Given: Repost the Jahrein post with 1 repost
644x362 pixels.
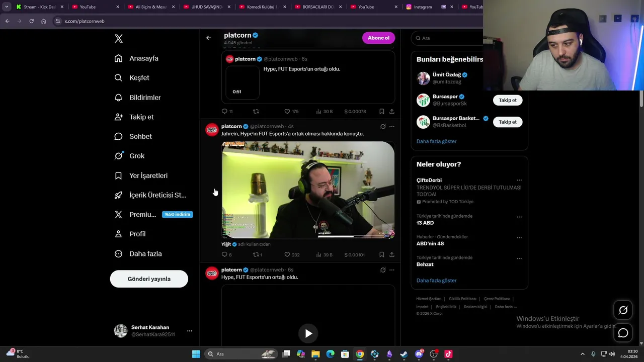Looking at the screenshot, I should click(x=257, y=254).
